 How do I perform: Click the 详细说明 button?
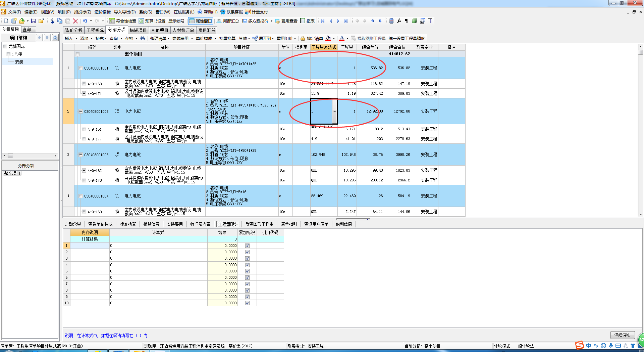click(622, 335)
